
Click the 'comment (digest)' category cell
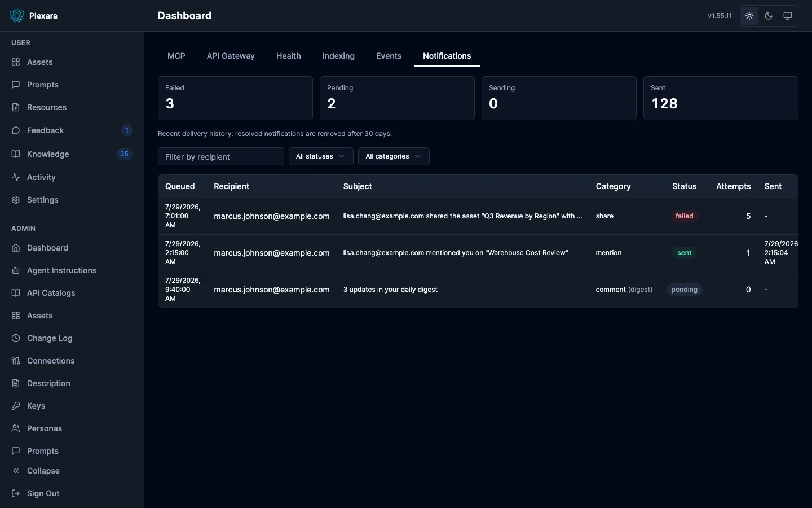coord(624,290)
